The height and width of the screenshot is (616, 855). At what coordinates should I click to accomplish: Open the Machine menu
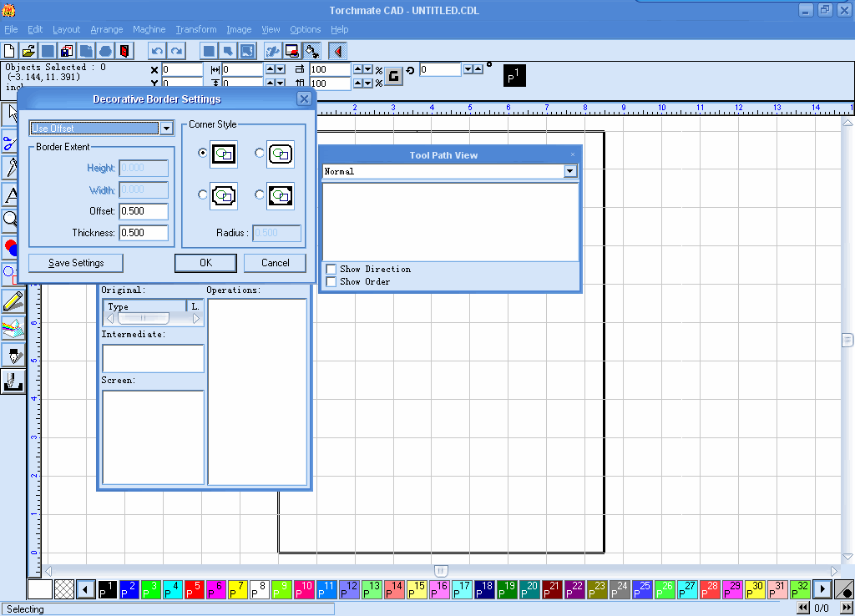tap(149, 29)
